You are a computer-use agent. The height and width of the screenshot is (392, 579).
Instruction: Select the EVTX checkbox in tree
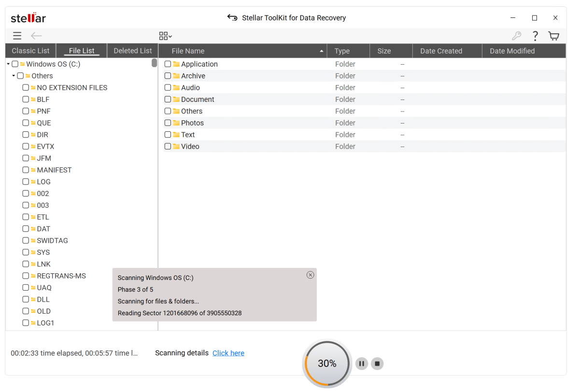[26, 146]
